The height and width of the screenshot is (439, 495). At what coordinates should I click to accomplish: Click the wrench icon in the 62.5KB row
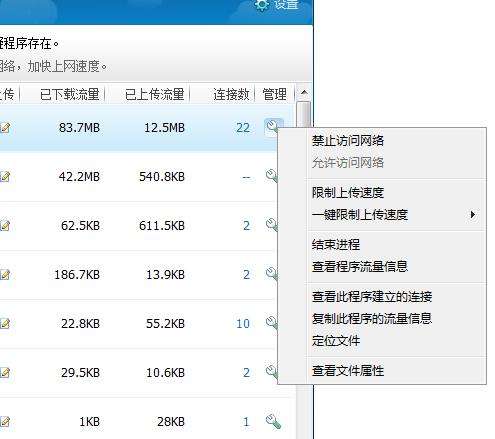tap(271, 225)
